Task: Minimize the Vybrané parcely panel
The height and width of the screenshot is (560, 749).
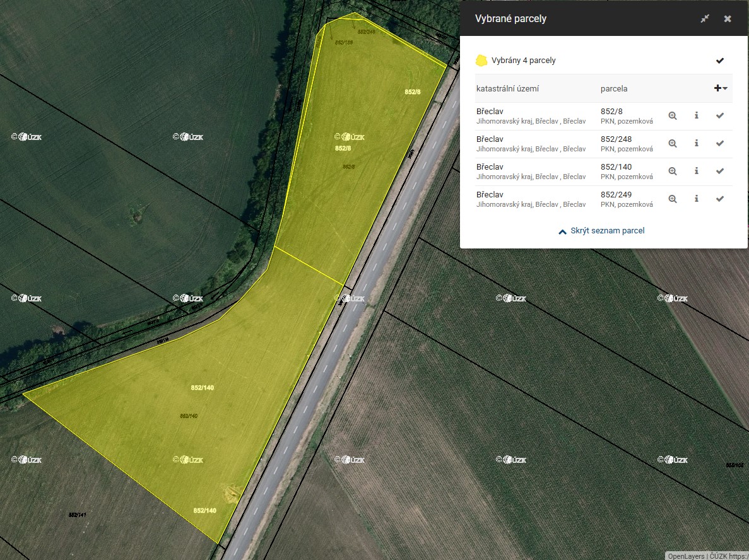Action: (705, 19)
